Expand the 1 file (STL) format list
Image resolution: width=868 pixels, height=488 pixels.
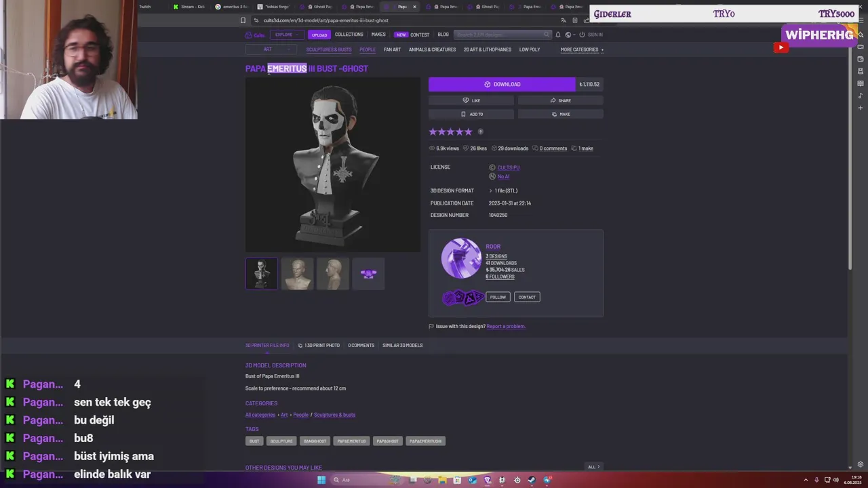click(x=503, y=190)
